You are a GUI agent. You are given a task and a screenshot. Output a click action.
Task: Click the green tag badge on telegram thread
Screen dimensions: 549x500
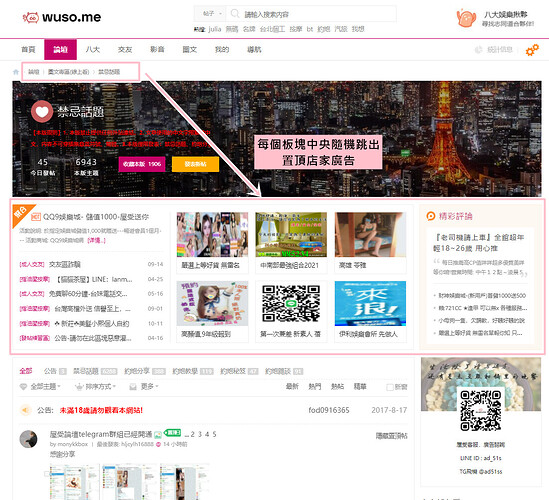(172, 433)
